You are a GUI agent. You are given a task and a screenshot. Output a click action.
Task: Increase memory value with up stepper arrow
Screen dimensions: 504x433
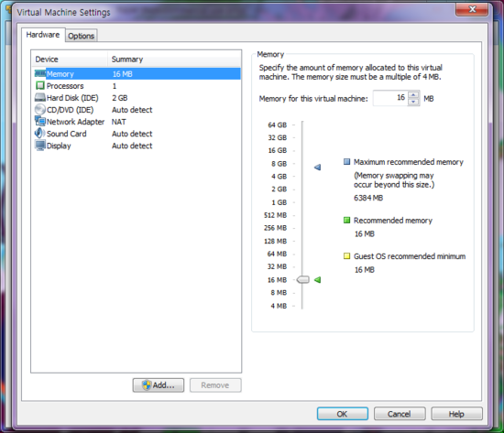[413, 95]
